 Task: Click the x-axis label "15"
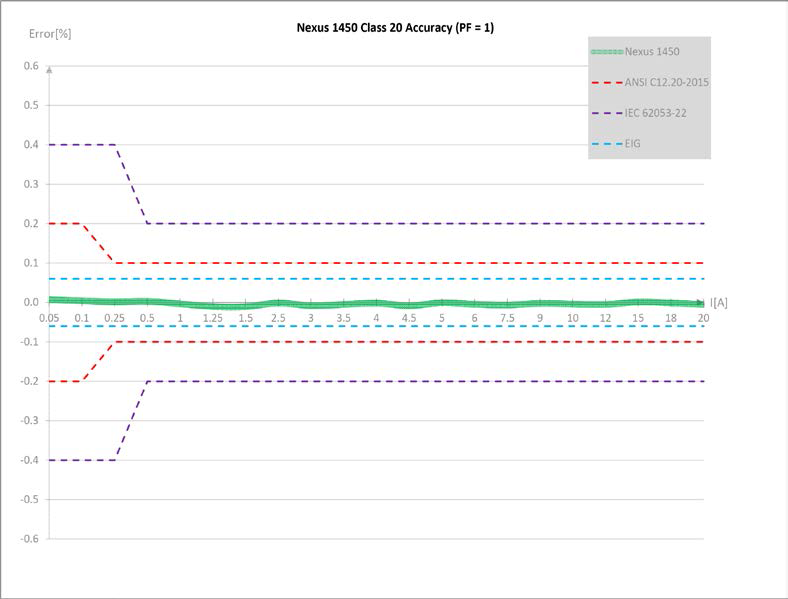pos(638,318)
